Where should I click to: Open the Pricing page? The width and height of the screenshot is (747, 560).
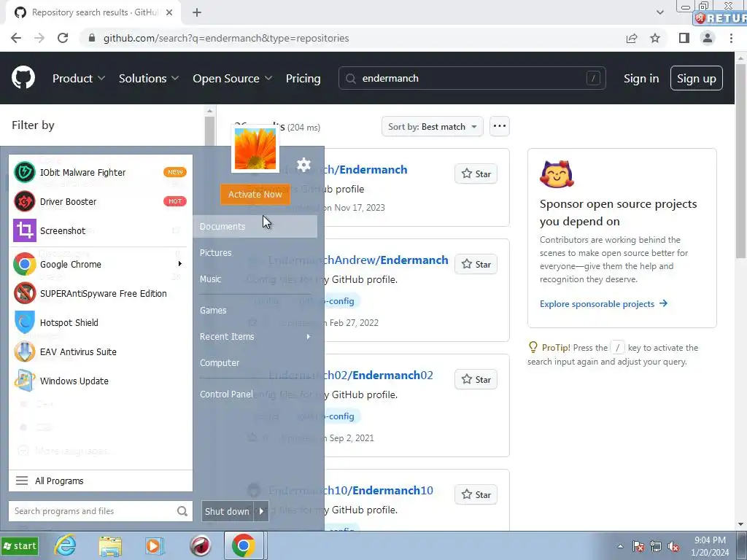(303, 79)
